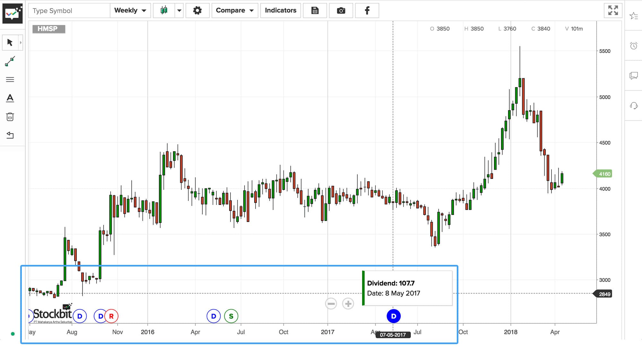The image size is (642, 364).
Task: Share chart via Facebook icon
Action: [367, 11]
